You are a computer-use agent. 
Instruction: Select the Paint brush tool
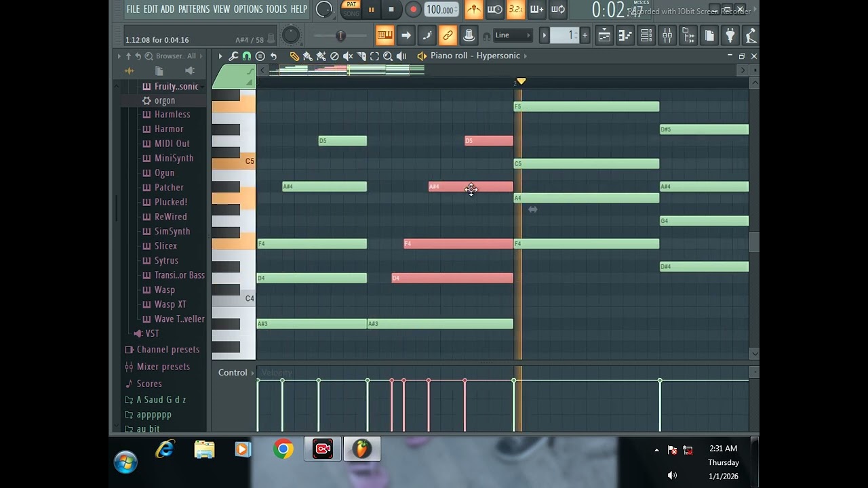coord(307,56)
